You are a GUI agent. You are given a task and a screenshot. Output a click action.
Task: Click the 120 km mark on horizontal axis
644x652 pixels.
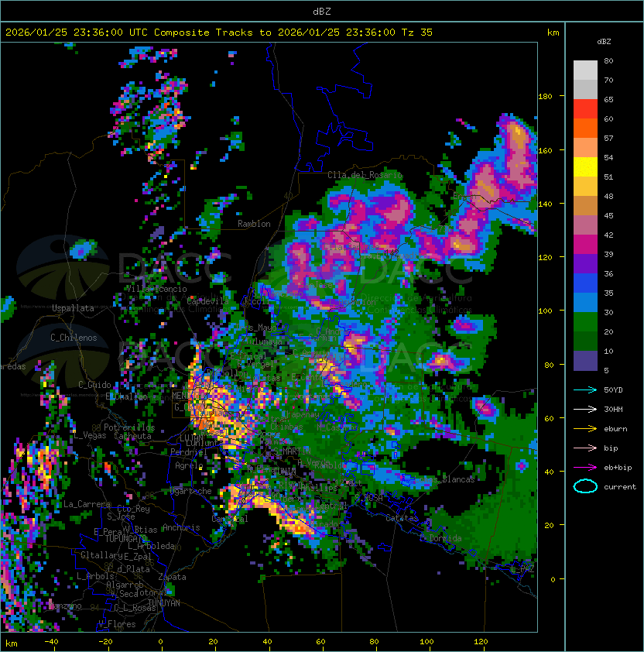tap(481, 642)
